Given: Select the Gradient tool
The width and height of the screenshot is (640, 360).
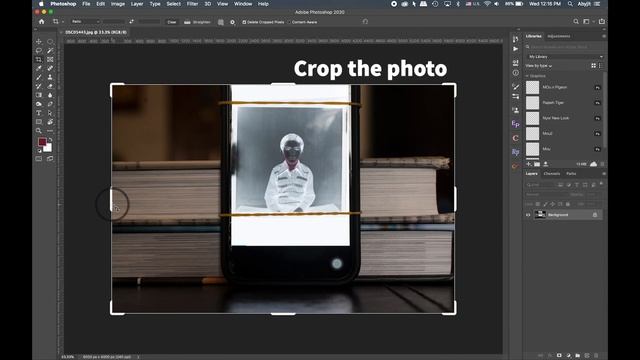Looking at the screenshot, I should pyautogui.click(x=39, y=95).
